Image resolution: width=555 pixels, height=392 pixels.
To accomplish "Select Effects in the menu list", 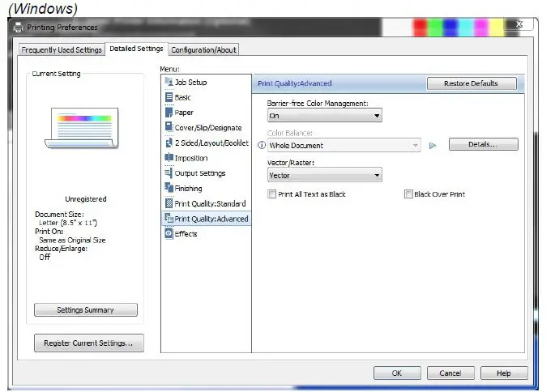I will point(207,234).
